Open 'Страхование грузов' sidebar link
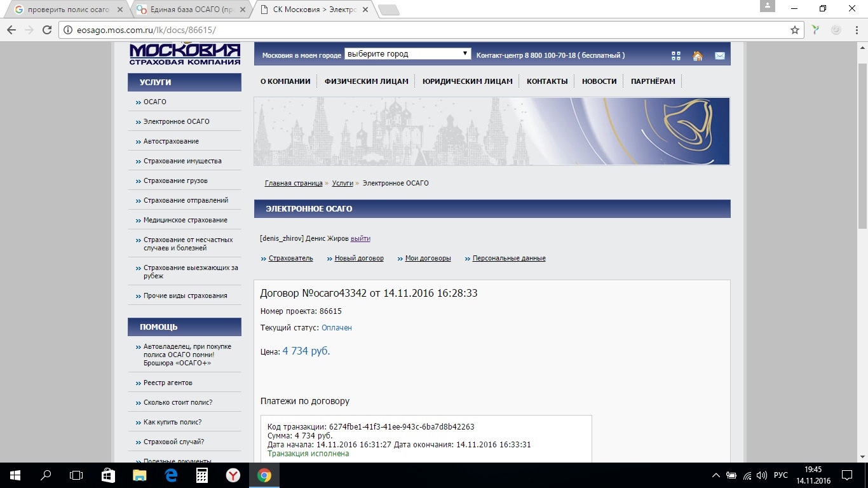This screenshot has width=868, height=488. click(x=175, y=180)
